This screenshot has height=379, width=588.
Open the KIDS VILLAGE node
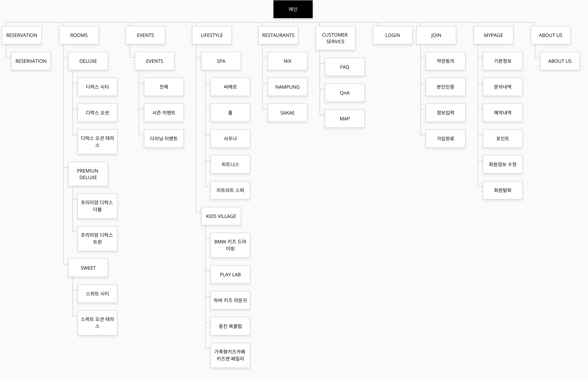221,216
